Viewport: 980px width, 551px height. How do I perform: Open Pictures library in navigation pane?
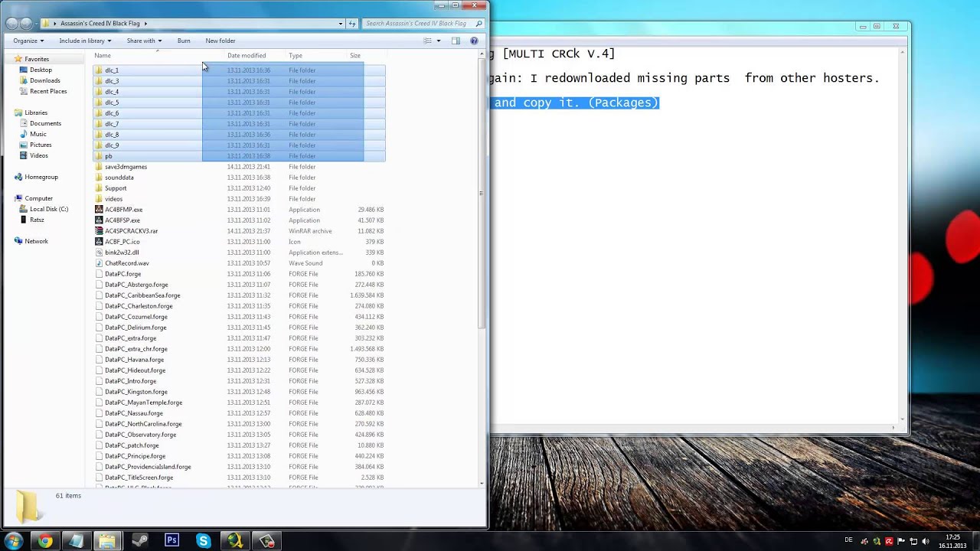point(41,145)
